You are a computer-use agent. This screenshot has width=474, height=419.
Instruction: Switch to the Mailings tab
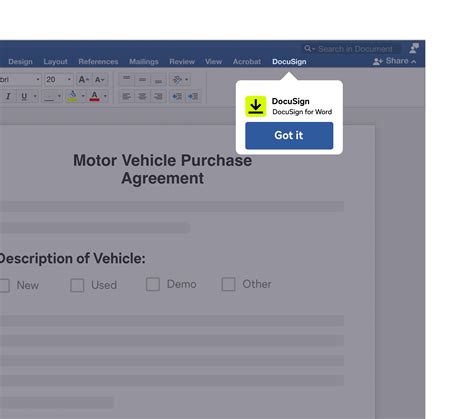point(144,62)
